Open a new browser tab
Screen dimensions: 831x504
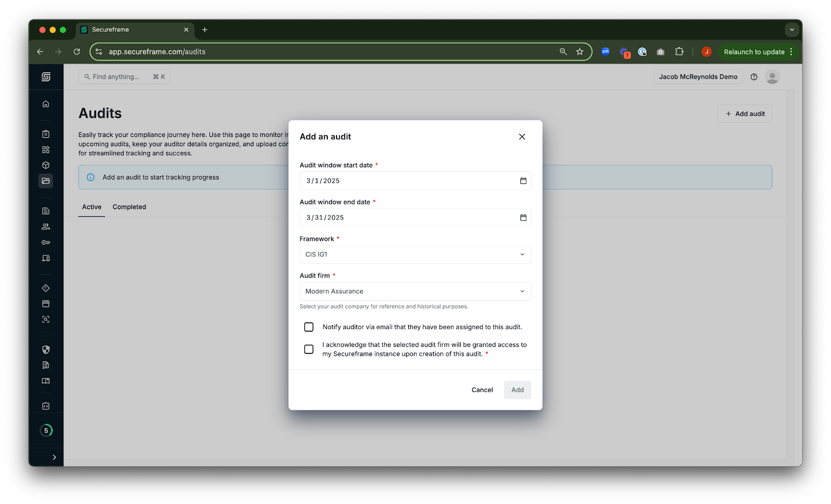click(205, 30)
